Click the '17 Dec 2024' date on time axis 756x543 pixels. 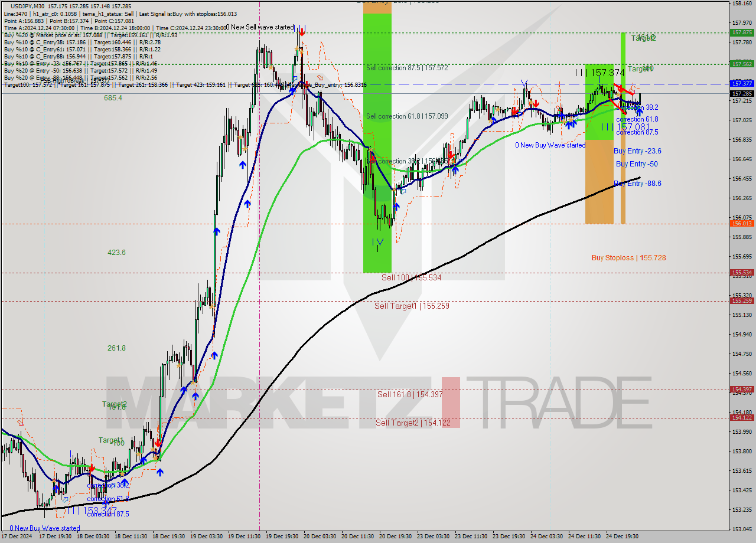(x=17, y=537)
